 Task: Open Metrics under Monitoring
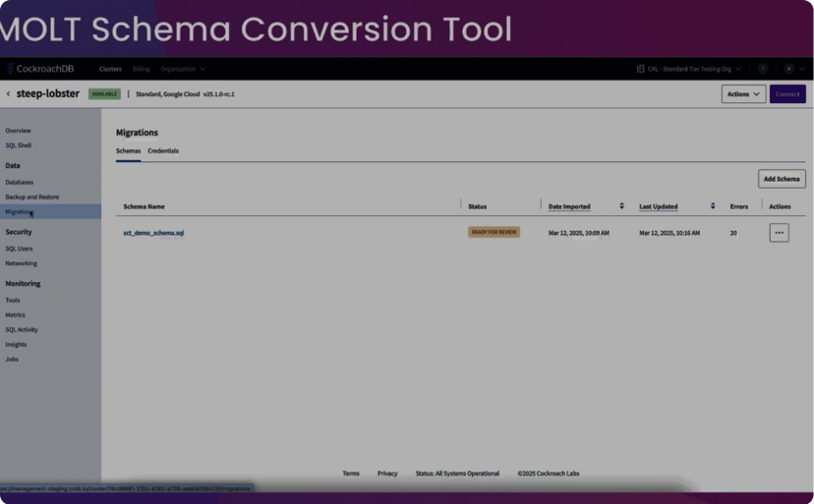pos(15,315)
